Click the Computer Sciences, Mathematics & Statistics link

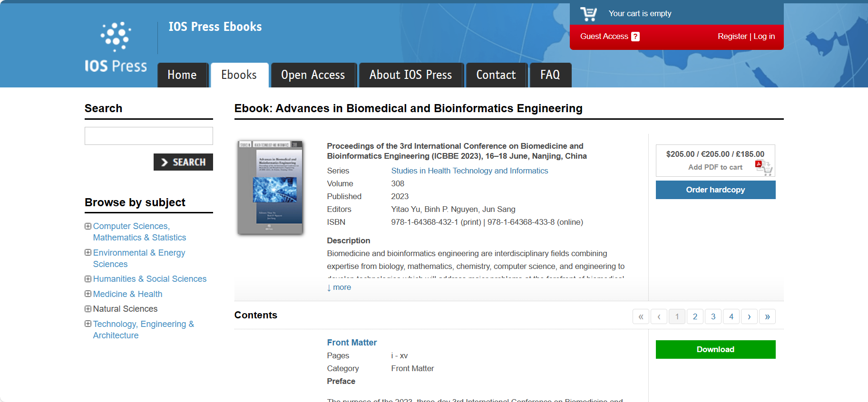click(x=139, y=232)
